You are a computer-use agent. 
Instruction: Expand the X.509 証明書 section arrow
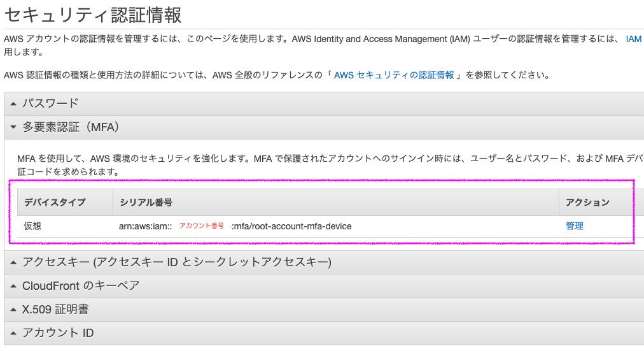click(x=13, y=310)
